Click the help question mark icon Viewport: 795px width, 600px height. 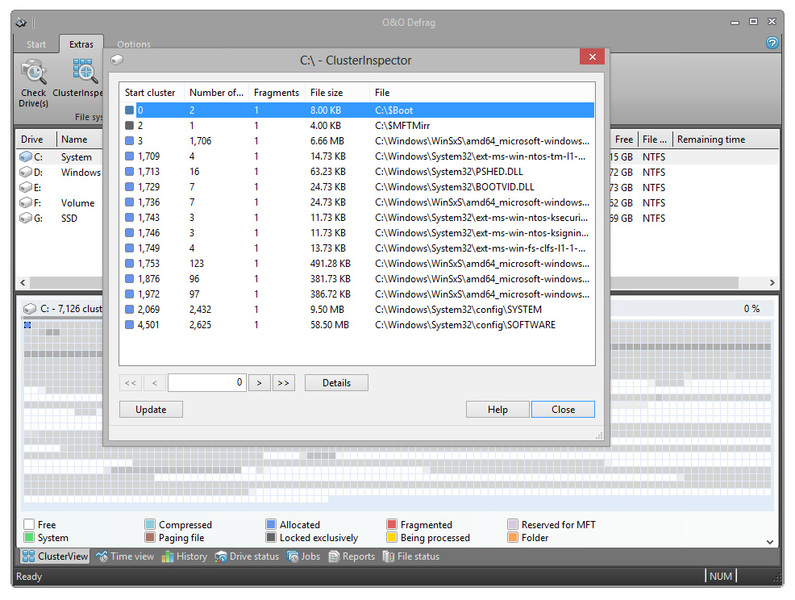click(772, 43)
